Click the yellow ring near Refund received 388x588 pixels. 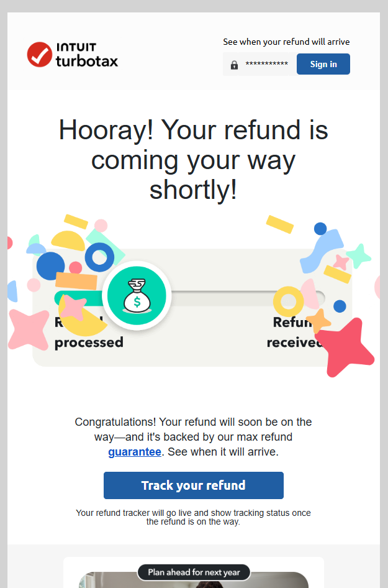tap(288, 301)
